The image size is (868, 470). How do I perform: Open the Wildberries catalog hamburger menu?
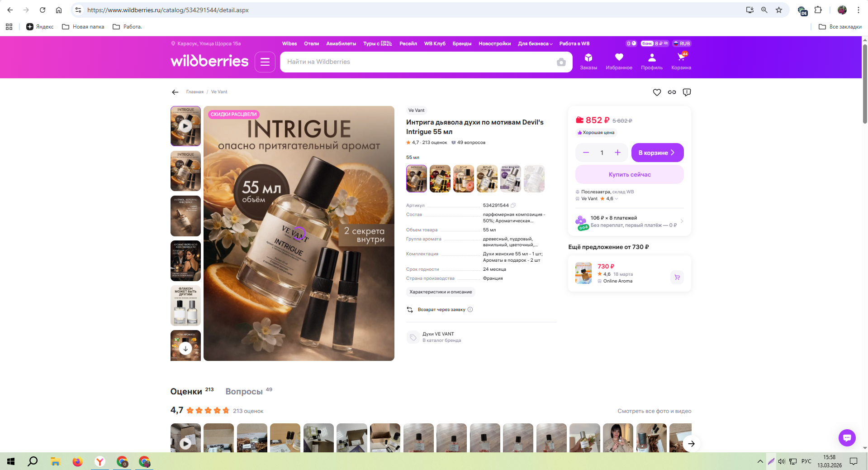coord(265,62)
